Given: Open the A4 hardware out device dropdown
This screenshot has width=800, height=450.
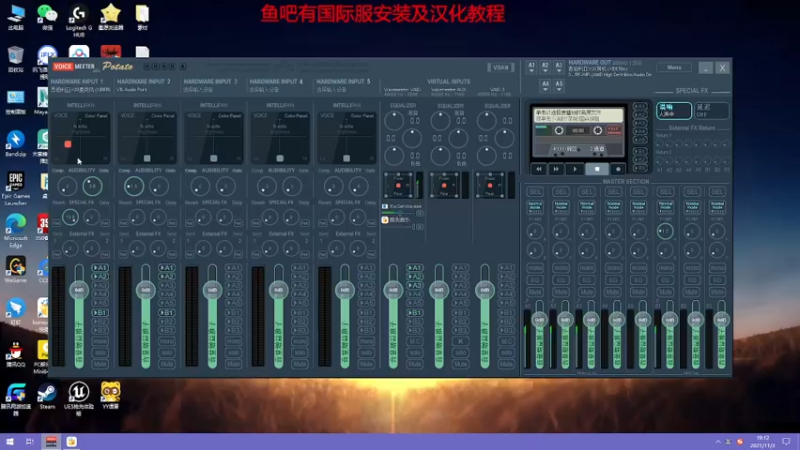Looking at the screenshot, I should click(x=545, y=86).
